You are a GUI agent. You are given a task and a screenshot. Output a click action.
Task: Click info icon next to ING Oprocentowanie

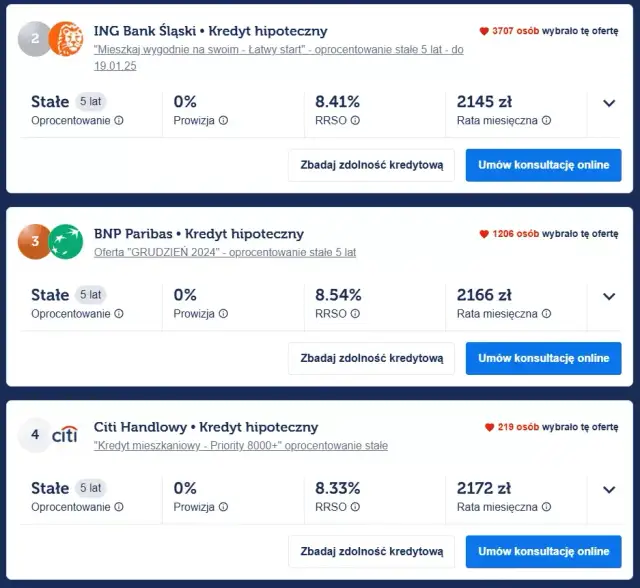coord(119,121)
